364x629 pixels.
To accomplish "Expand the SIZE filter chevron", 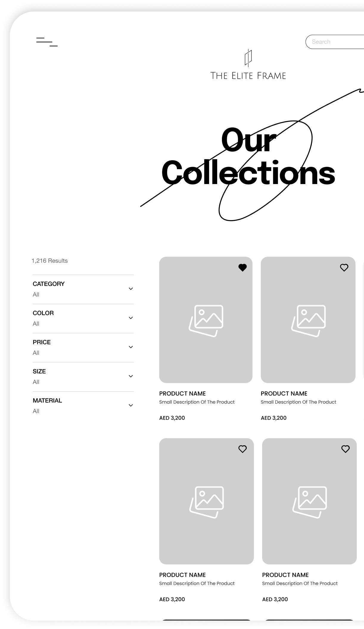I will (x=130, y=376).
